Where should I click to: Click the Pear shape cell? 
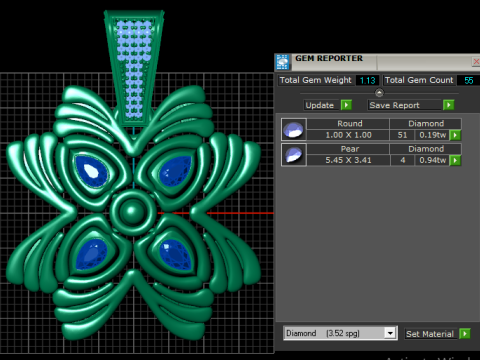click(349, 149)
